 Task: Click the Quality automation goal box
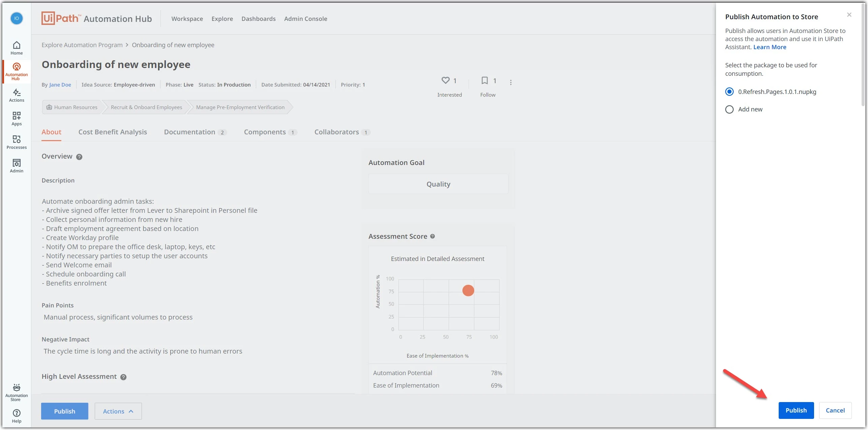pos(438,184)
